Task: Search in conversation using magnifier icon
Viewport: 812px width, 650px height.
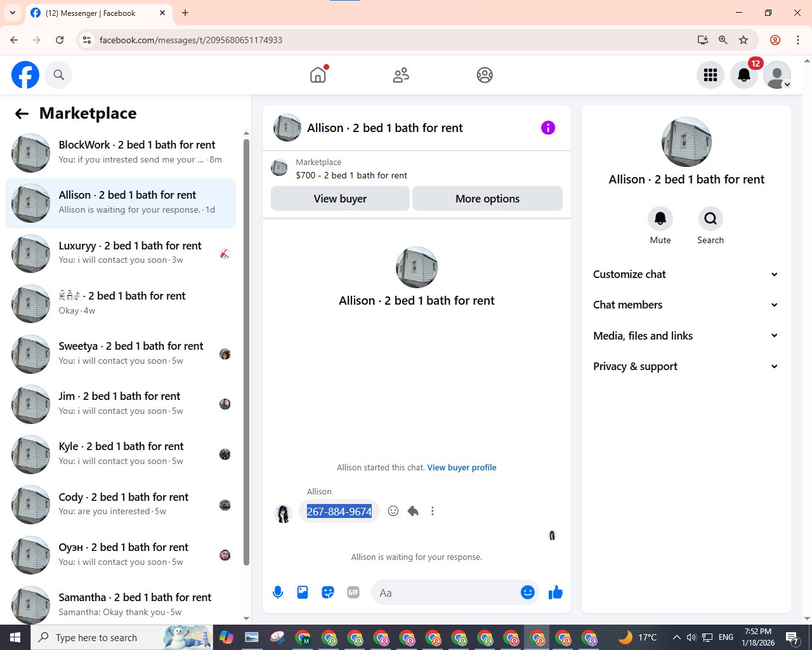Action: 710,219
